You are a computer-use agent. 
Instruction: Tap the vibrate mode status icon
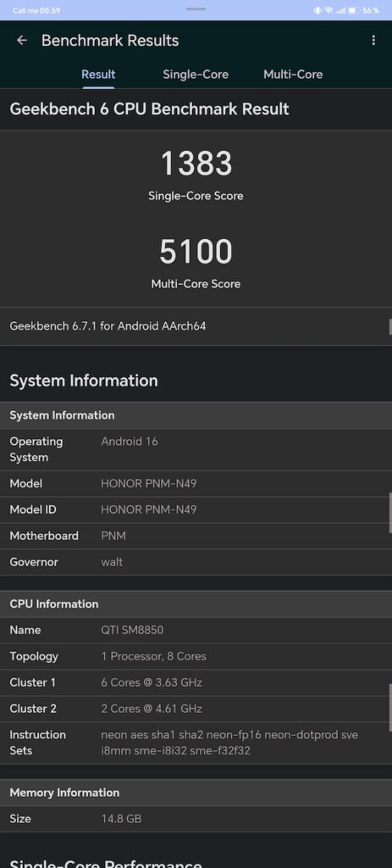[x=317, y=10]
